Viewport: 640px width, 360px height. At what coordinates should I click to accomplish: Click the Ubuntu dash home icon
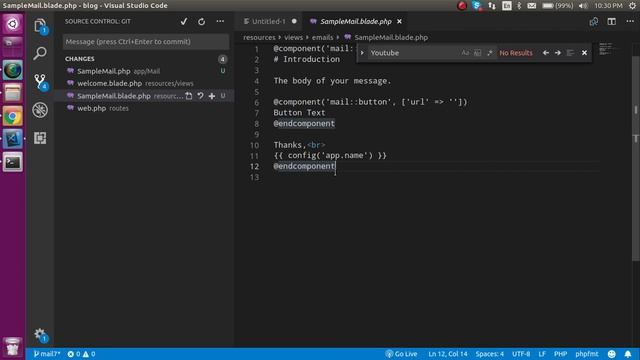[13, 24]
